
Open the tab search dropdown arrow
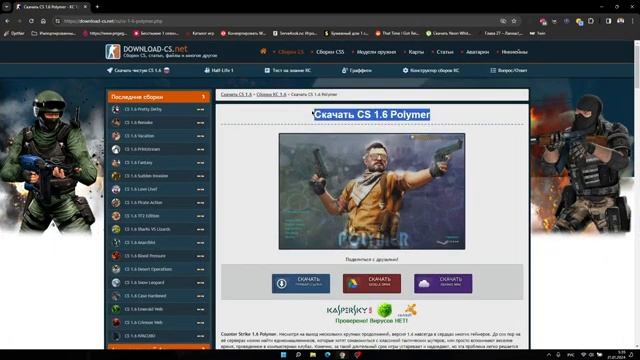pyautogui.click(x=7, y=7)
